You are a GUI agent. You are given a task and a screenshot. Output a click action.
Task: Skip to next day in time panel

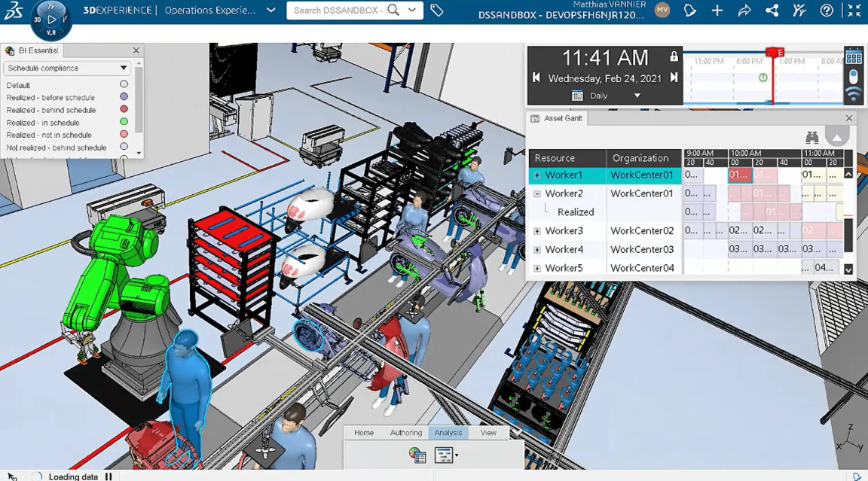674,78
